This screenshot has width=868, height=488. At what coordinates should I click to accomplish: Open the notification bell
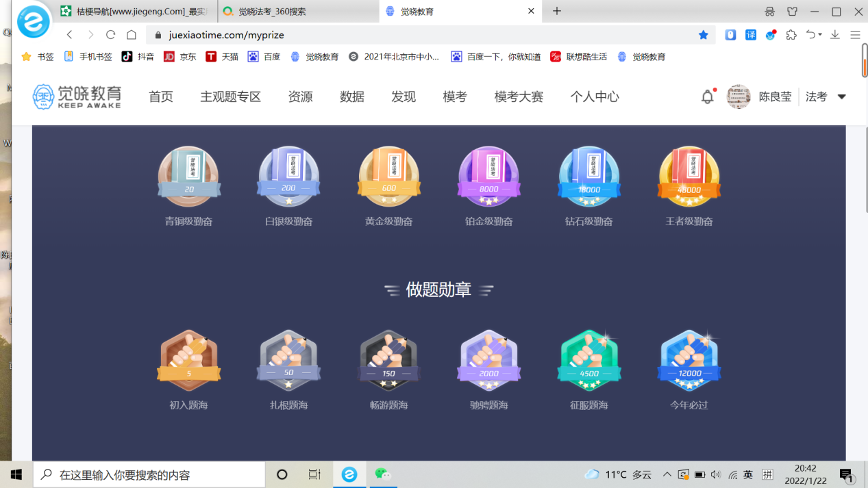(x=708, y=97)
